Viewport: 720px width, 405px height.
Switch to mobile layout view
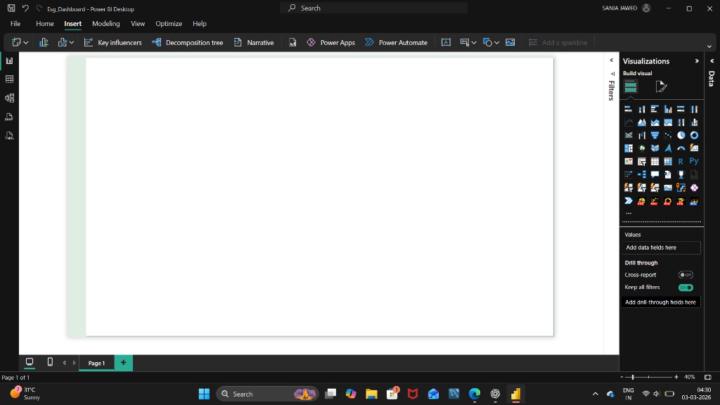[x=50, y=362]
